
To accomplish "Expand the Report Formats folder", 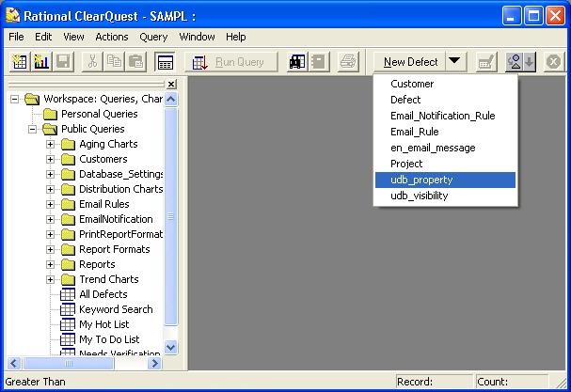I will click(x=50, y=249).
